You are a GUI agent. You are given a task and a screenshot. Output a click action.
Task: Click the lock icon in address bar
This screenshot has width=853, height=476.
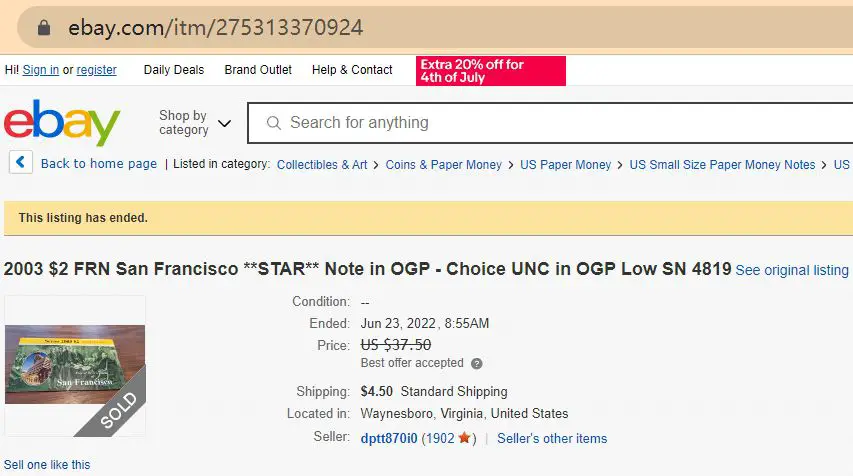click(x=44, y=28)
